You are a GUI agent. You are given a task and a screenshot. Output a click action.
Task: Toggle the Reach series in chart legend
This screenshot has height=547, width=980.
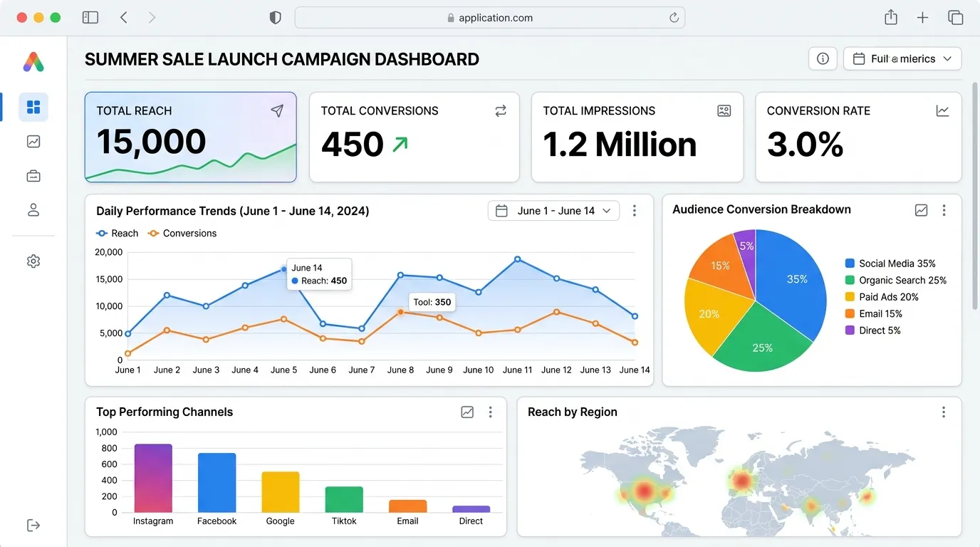click(x=117, y=233)
